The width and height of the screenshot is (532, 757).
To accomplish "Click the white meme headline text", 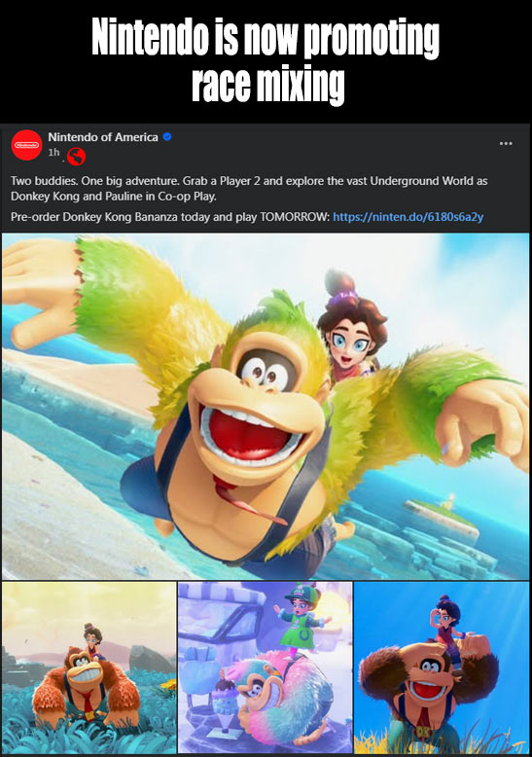I will pyautogui.click(x=266, y=60).
